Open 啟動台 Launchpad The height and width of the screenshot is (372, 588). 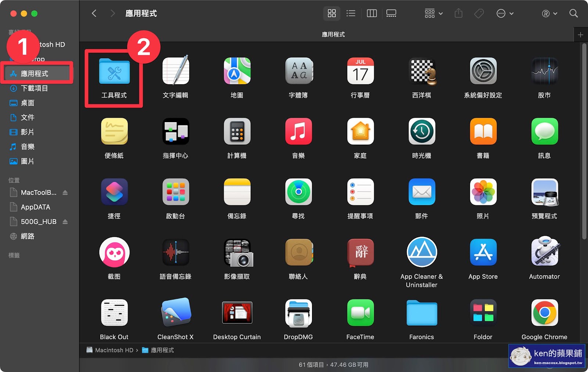click(176, 192)
